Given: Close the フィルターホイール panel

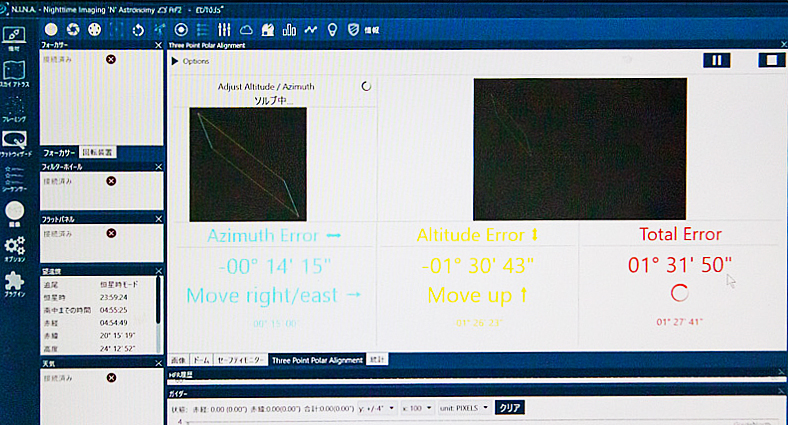Looking at the screenshot, I should click(159, 167).
